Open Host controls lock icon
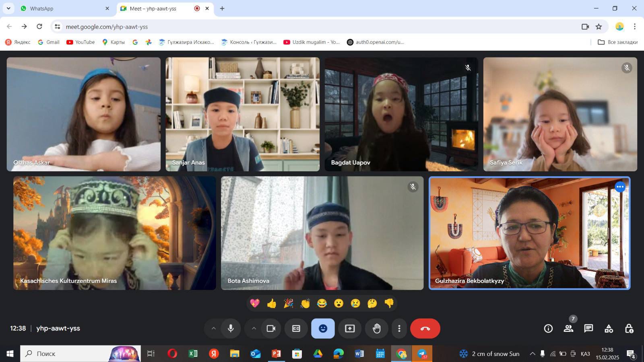The height and width of the screenshot is (362, 644). (x=629, y=329)
